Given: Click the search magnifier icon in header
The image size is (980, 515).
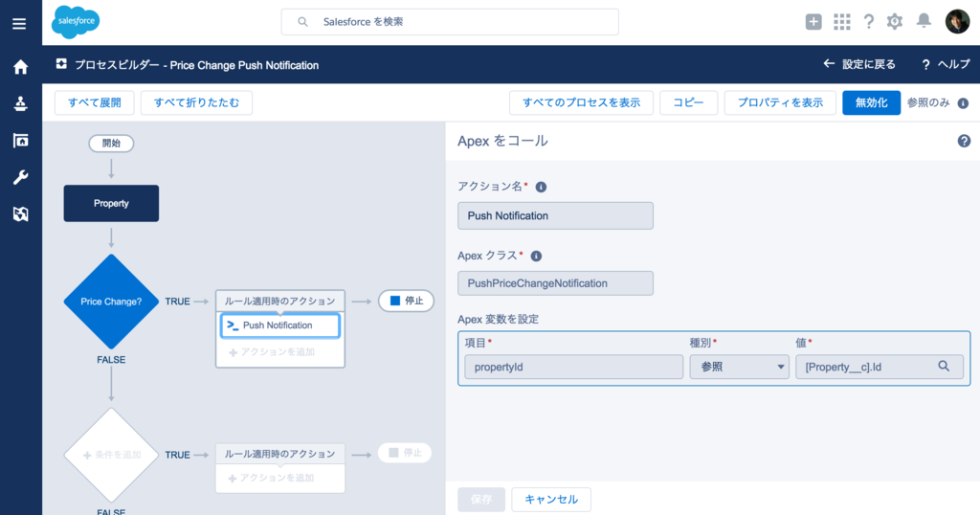Looking at the screenshot, I should (302, 22).
